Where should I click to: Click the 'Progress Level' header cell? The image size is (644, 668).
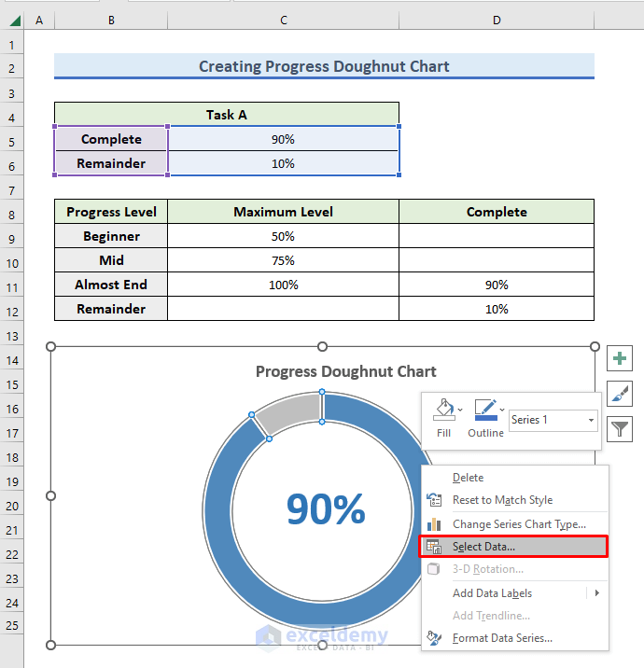pos(111,212)
